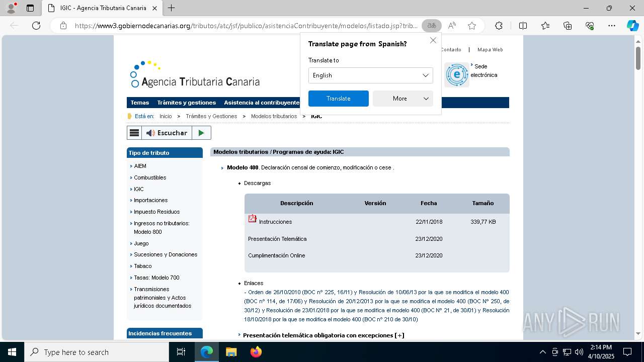
Task: Click the Agencia Tributaria Canaria logo
Action: click(x=195, y=74)
